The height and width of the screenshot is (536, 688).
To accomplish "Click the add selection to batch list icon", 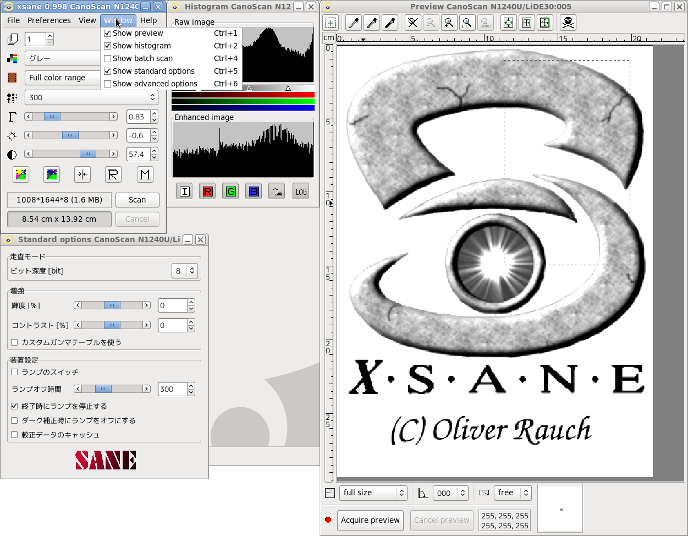I will click(x=330, y=23).
